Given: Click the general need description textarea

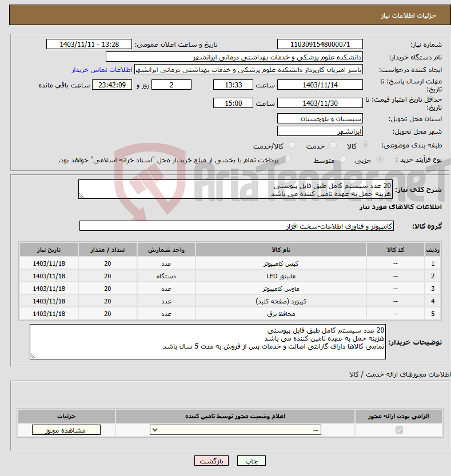Looking at the screenshot, I should click(x=236, y=189).
